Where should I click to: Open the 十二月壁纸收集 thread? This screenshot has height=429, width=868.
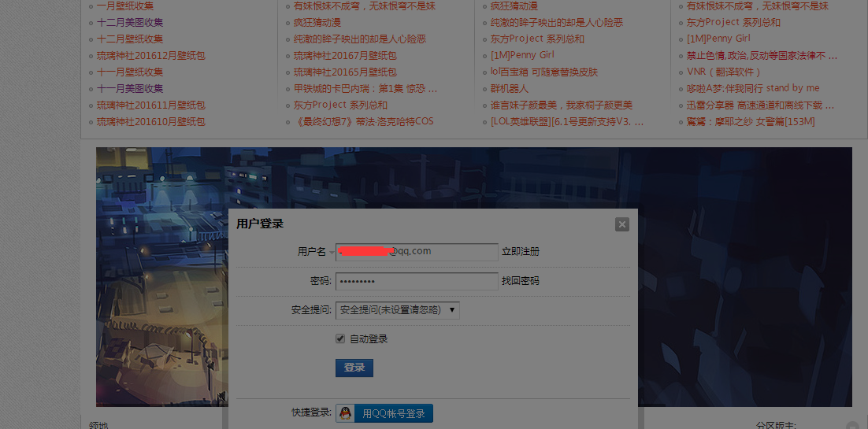(x=130, y=39)
